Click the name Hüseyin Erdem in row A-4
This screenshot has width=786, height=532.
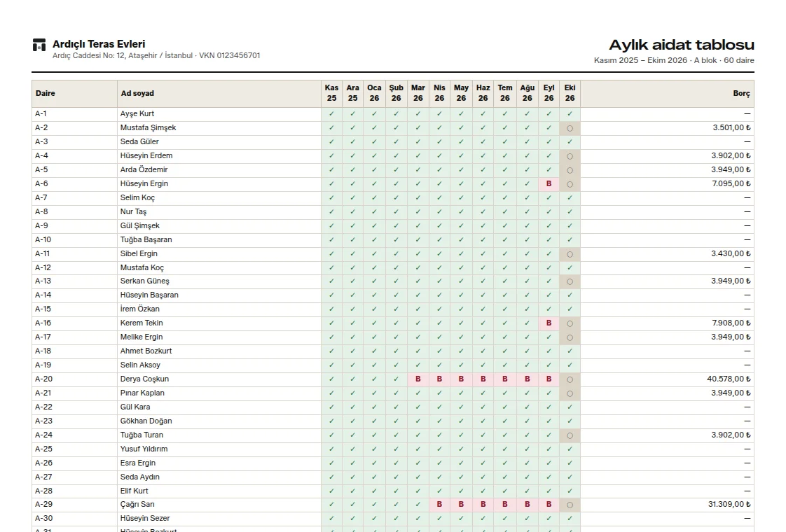(146, 156)
